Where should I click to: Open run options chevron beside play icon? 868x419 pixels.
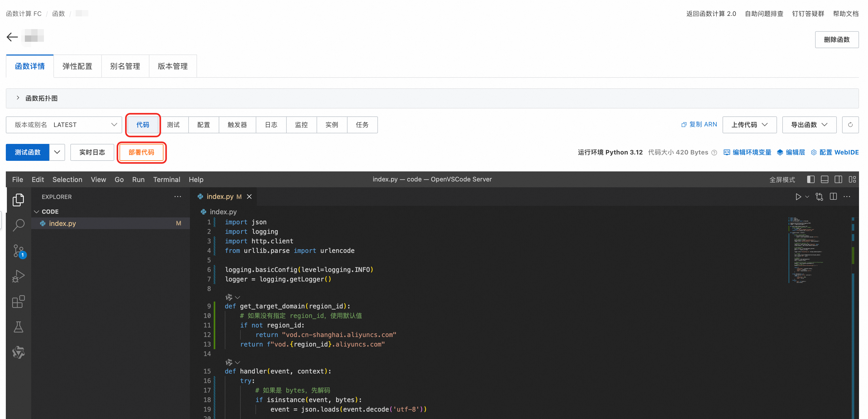[x=807, y=197]
